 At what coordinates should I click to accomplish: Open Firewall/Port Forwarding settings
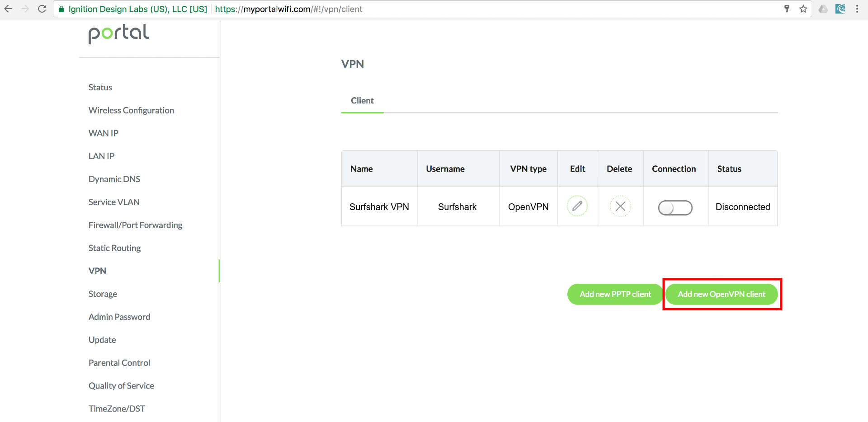click(135, 225)
